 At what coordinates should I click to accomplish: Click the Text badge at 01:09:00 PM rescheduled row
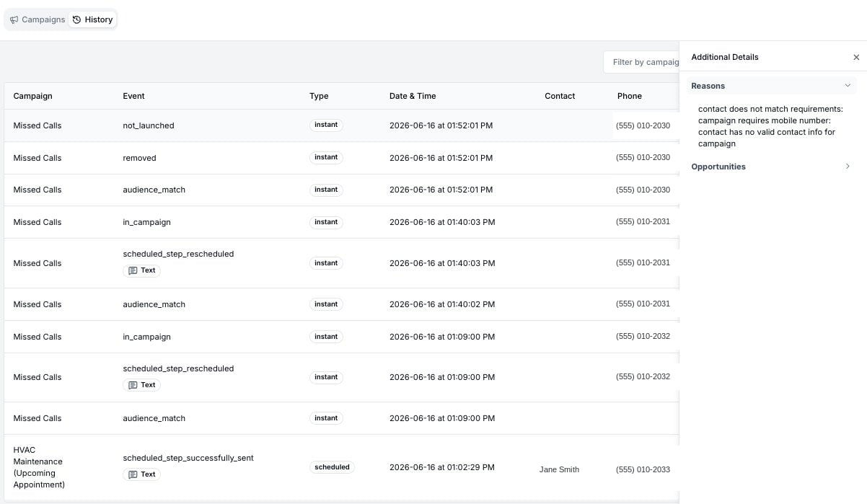[141, 385]
